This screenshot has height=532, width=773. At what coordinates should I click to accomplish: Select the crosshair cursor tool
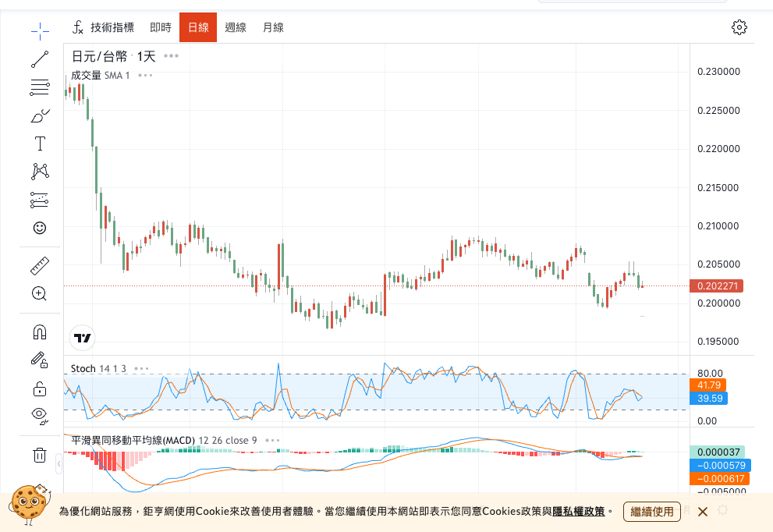tap(40, 31)
